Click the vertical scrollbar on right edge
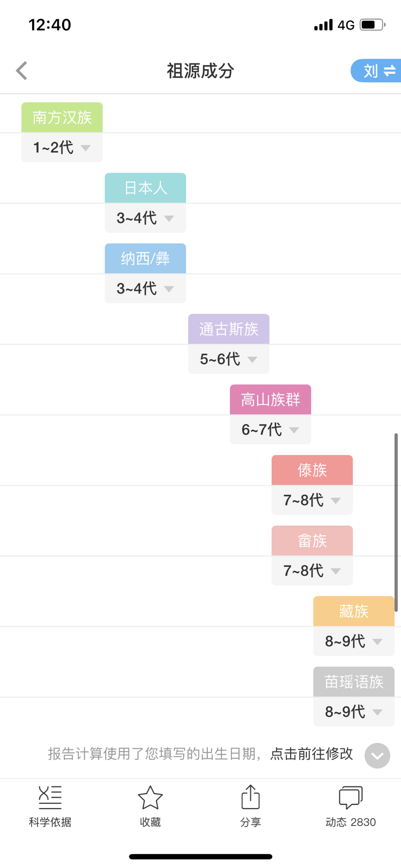Screen dimensions: 401x868 coord(396,522)
